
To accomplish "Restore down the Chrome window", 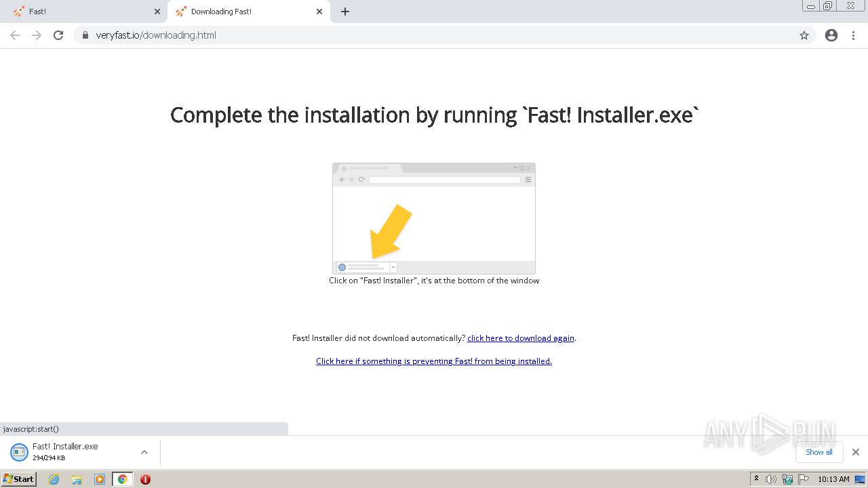I will click(827, 6).
